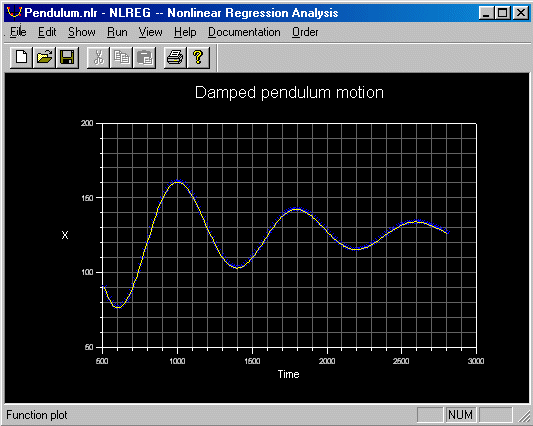Viewport: 533px width, 426px height.
Task: Open the Show menu
Action: [82, 32]
